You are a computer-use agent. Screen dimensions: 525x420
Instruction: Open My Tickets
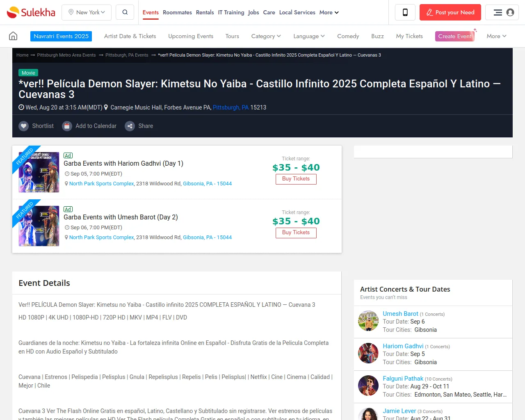(x=409, y=36)
